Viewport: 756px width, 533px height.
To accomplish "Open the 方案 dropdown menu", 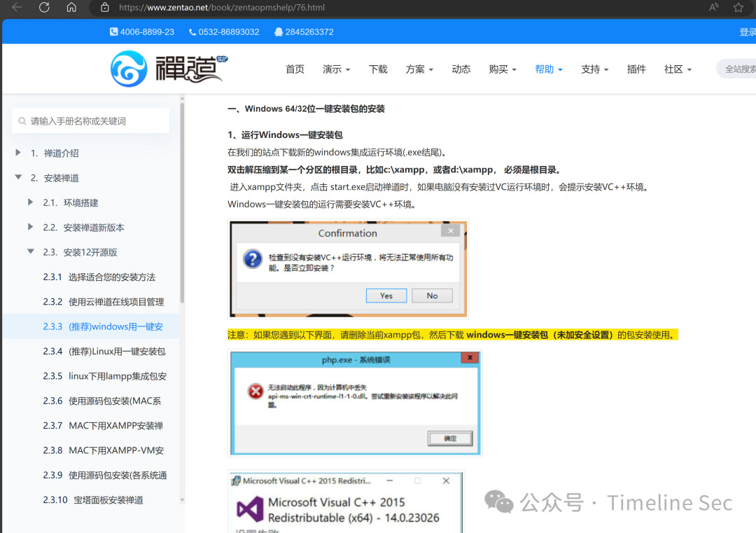I will [419, 69].
